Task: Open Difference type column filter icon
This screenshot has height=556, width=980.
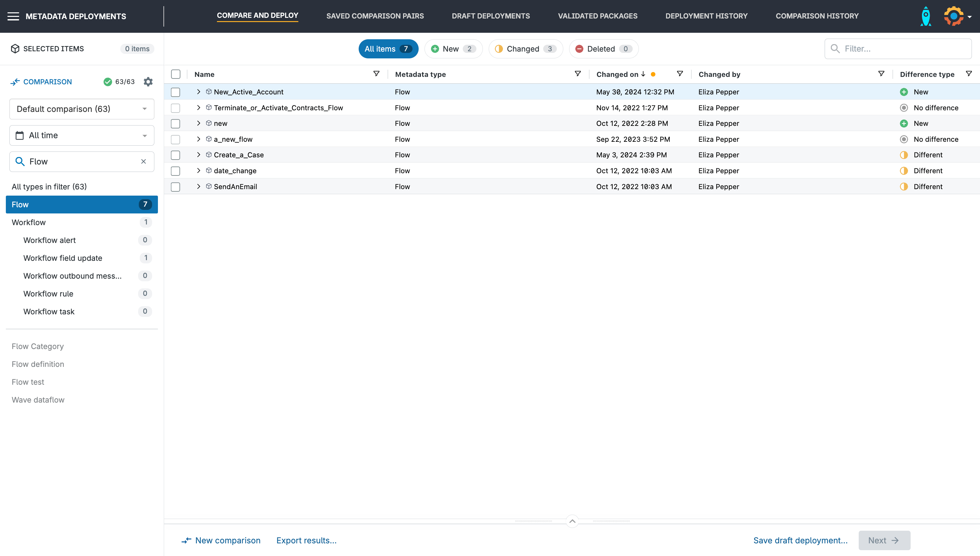Action: coord(969,74)
